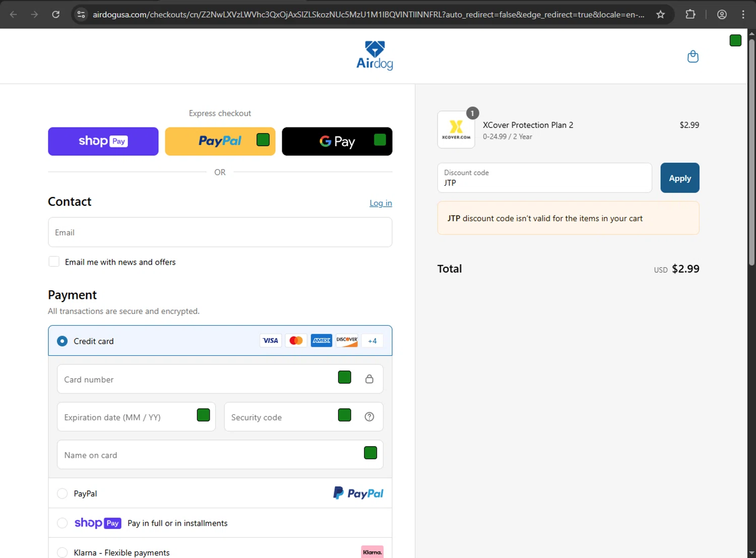Click the 'Total' label in order summary
Viewport: 756px width, 558px height.
click(450, 269)
